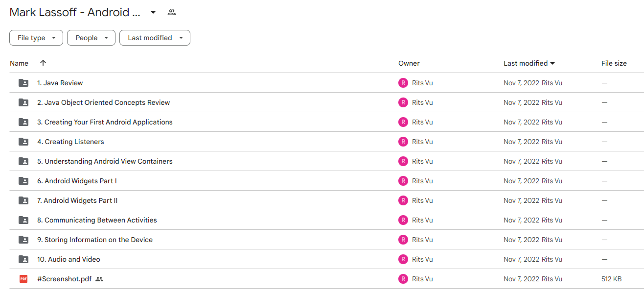
Task: Click folder icon for 10. Audio and Video
Action: click(23, 259)
